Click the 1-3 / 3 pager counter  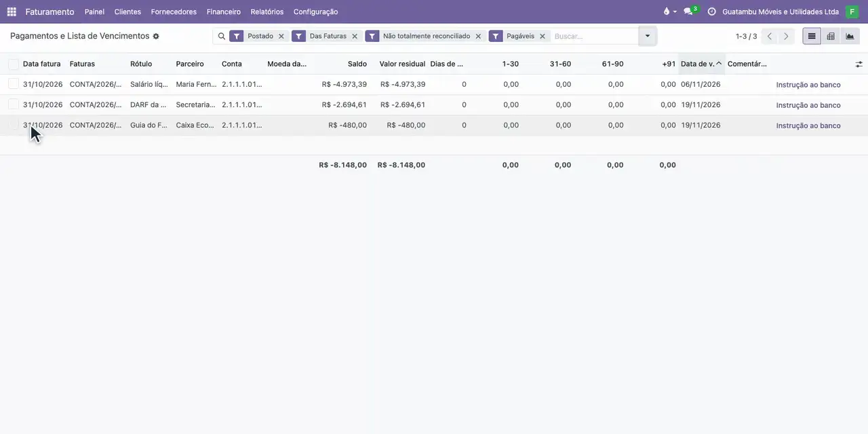[746, 36]
